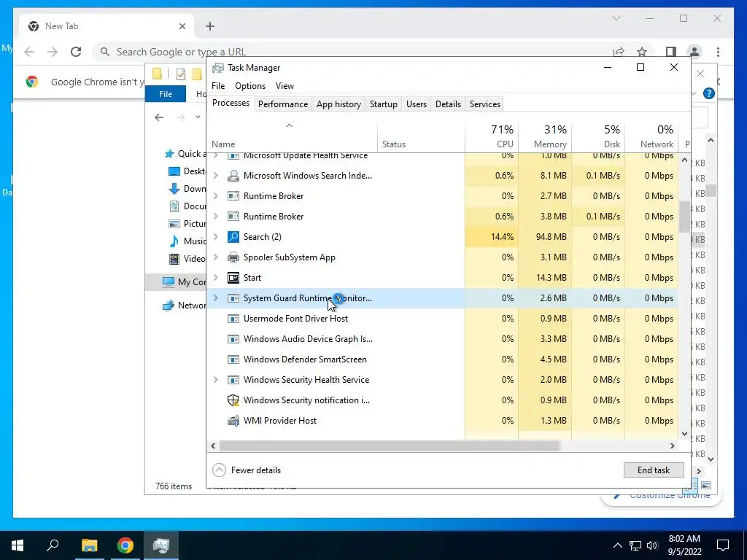Viewport: 747px width, 560px height.
Task: Sort processes by Network column
Action: [651, 136]
